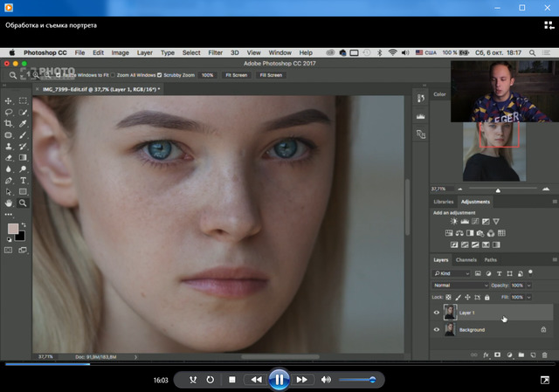
Task: Select the Crop tool
Action: coord(9,124)
